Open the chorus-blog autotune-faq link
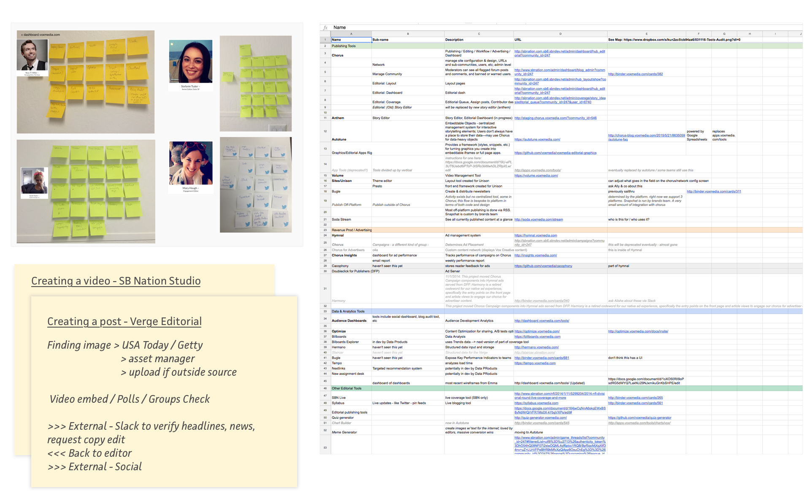This screenshot has width=812, height=504. 646,137
